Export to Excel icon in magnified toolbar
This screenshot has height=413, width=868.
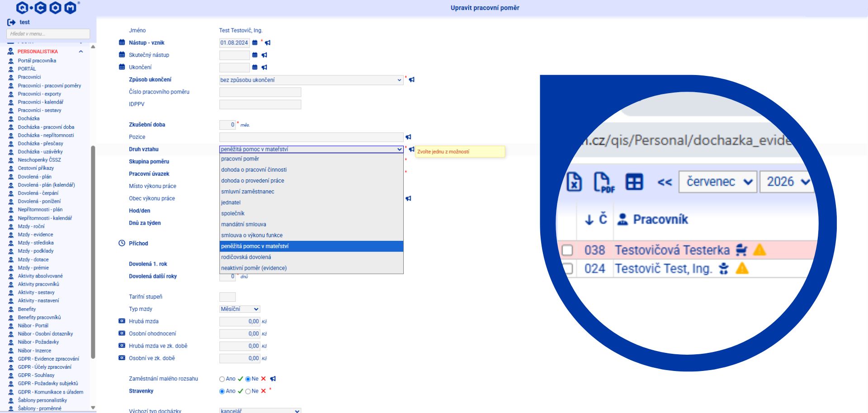(574, 182)
